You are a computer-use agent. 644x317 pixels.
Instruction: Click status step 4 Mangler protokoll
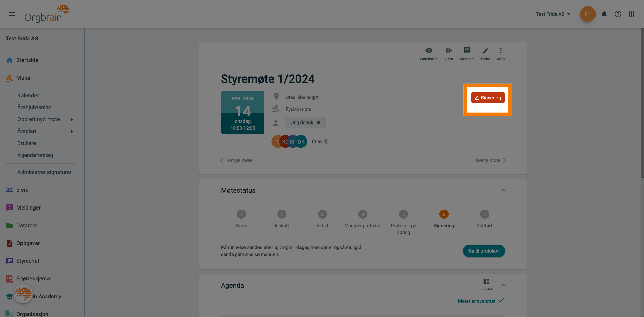(x=363, y=214)
